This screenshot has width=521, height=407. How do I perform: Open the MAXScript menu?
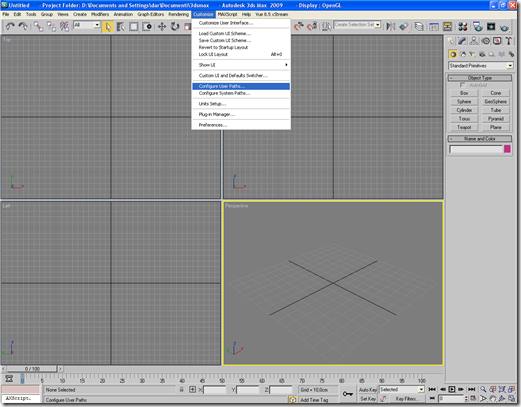coord(227,14)
